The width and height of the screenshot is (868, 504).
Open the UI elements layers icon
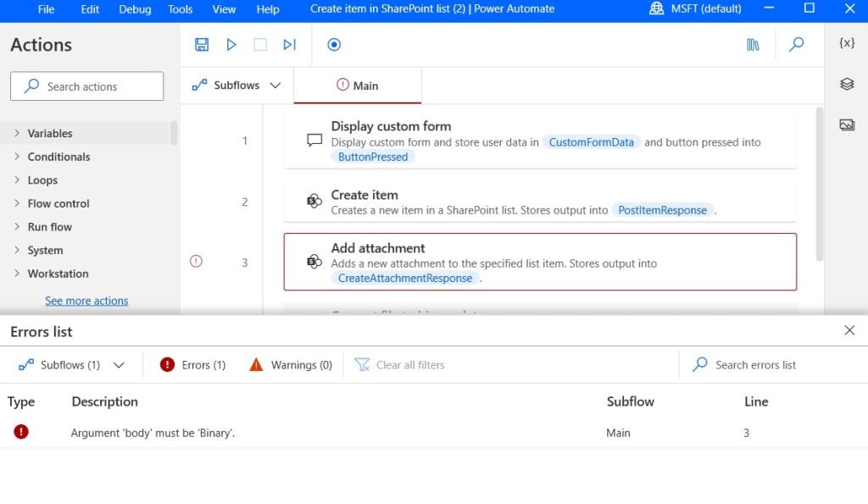click(x=847, y=84)
